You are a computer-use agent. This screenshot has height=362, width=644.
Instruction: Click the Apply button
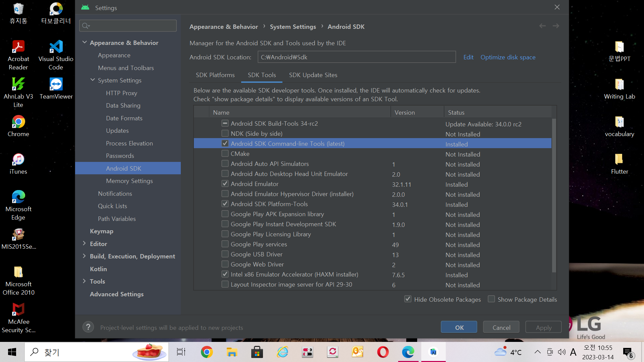543,327
